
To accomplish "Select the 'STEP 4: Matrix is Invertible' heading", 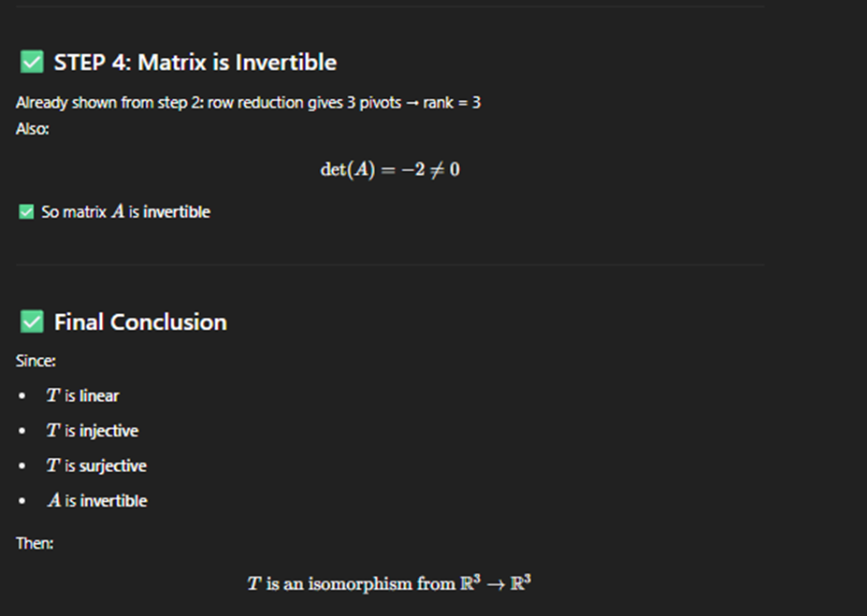I will tap(195, 62).
